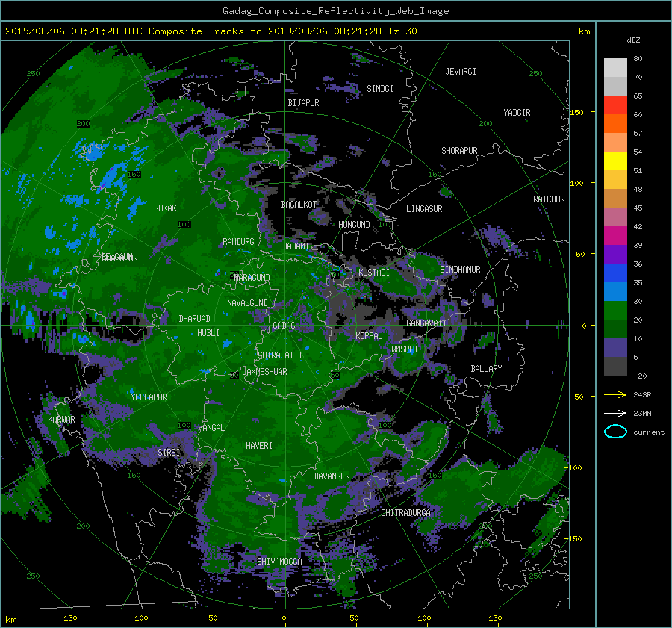The width and height of the screenshot is (672, 628).
Task: Click the Gadag_Composite_Reflectivity_Web_Image title
Action: pyautogui.click(x=335, y=11)
